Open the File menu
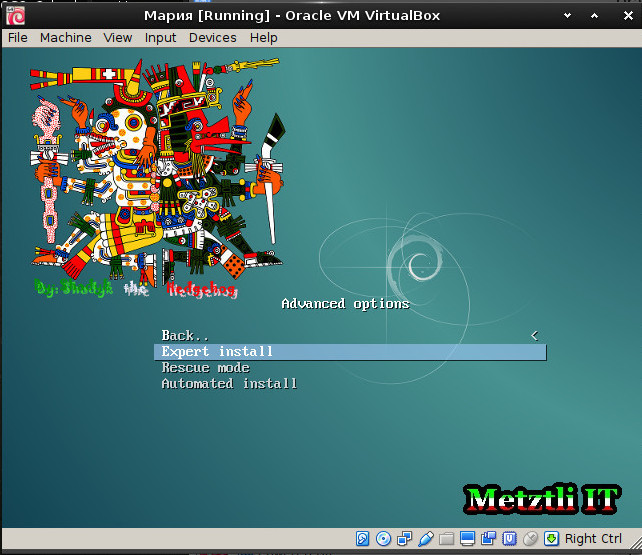 point(18,38)
